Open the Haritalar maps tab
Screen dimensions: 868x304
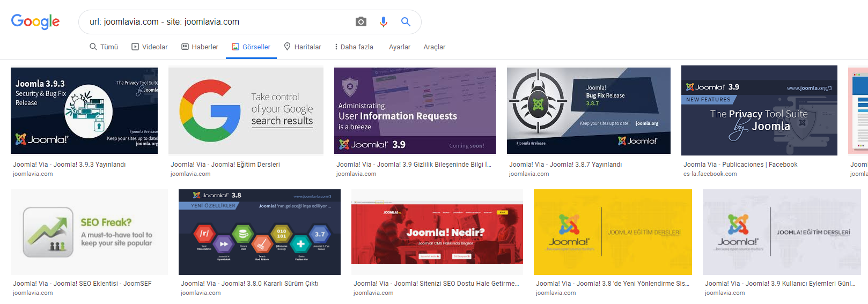[303, 47]
